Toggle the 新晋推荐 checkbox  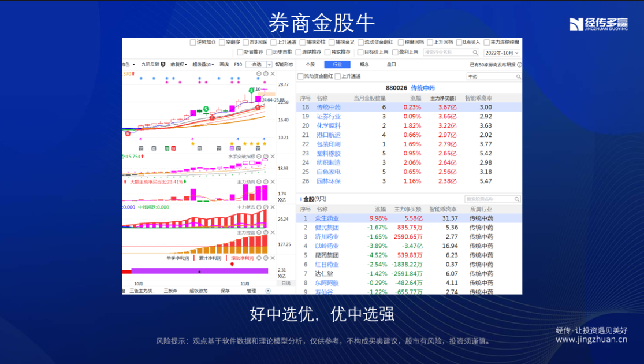click(240, 52)
